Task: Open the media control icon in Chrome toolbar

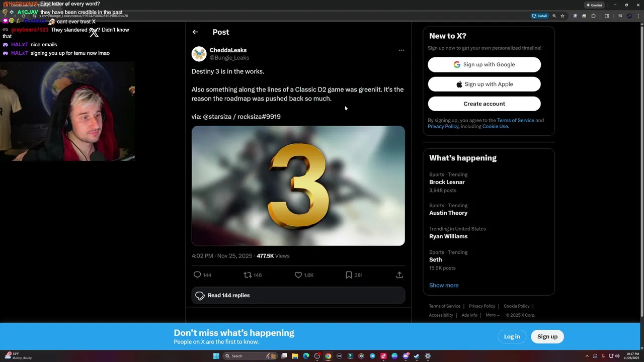Action: (x=620, y=16)
